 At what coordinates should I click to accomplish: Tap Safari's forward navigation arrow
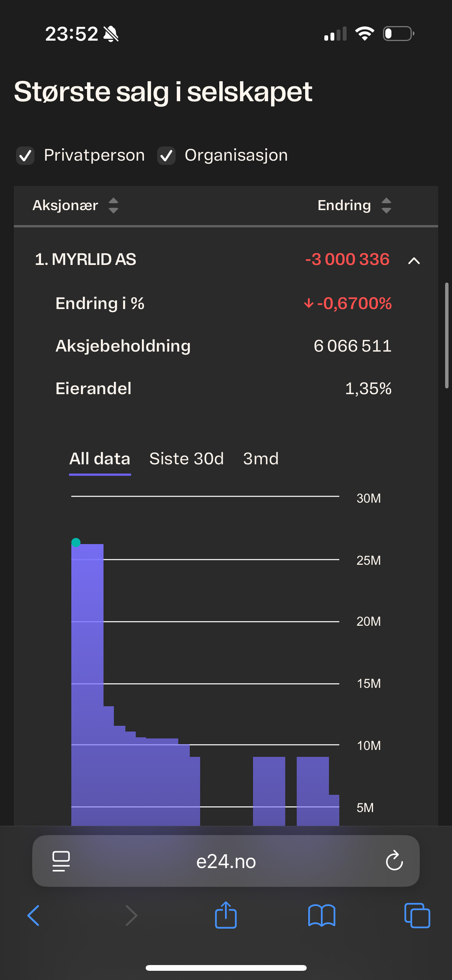tap(131, 916)
